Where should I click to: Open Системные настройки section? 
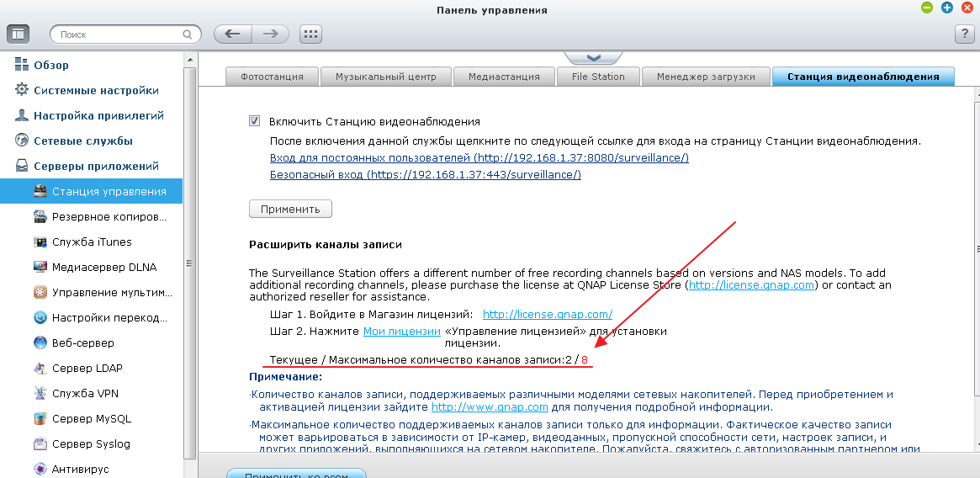[x=96, y=90]
